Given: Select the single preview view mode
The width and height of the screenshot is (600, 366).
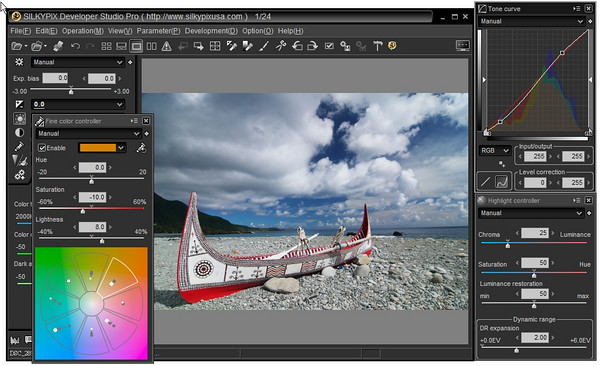Looking at the screenshot, I should point(136,46).
